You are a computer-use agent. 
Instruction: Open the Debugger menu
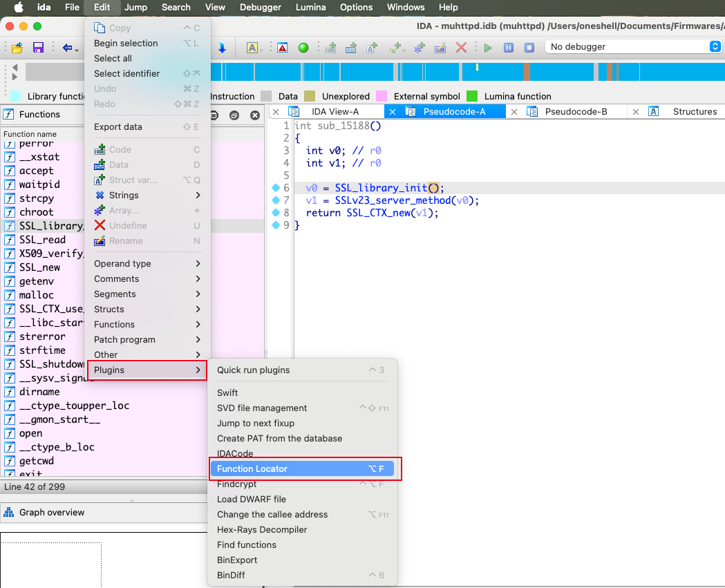tap(261, 7)
